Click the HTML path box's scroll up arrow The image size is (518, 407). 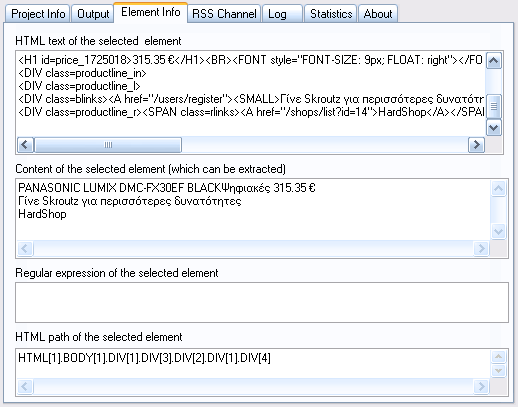click(x=499, y=357)
